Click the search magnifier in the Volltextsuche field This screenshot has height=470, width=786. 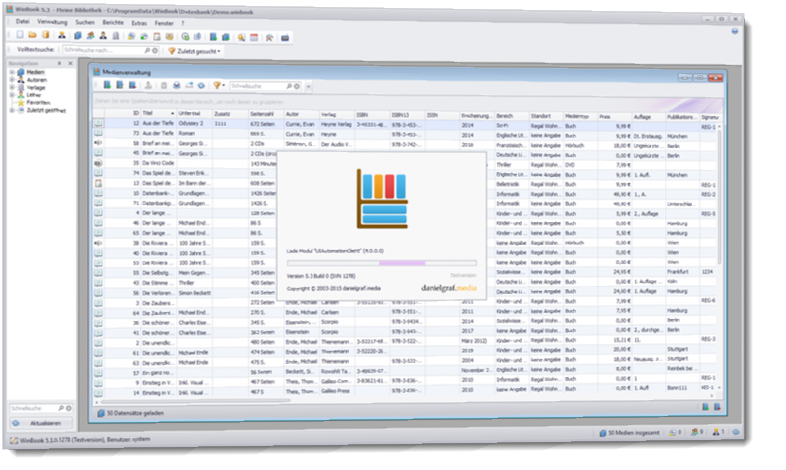tap(147, 51)
